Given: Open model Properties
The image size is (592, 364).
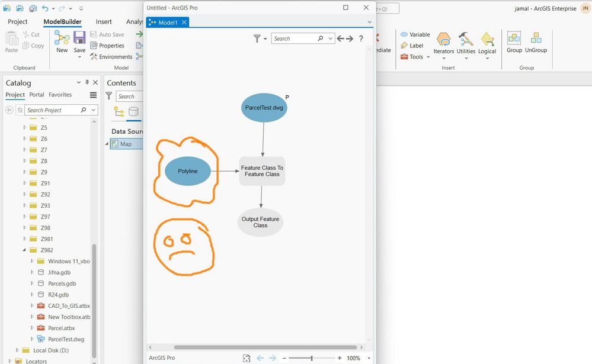Looking at the screenshot, I should (107, 46).
